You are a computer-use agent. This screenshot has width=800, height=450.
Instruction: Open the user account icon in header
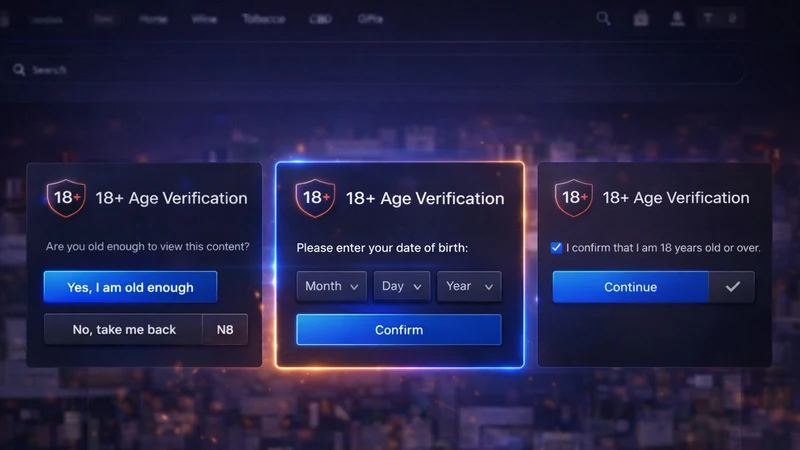point(677,19)
